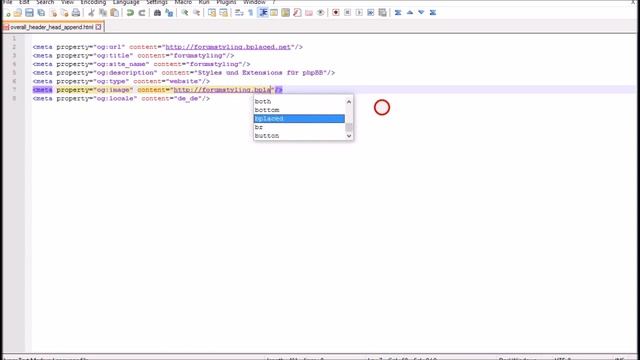Click the Close All toolbar icon
Screen dimensions: 640x360
[64, 13]
